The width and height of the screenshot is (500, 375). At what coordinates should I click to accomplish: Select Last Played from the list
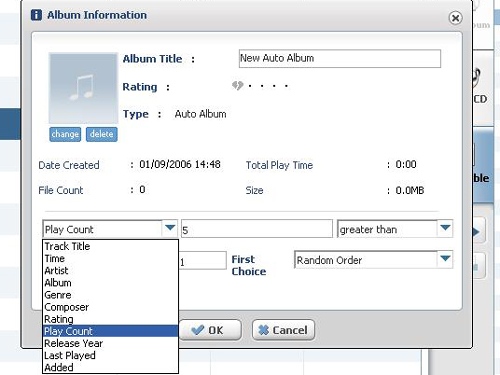click(111, 355)
